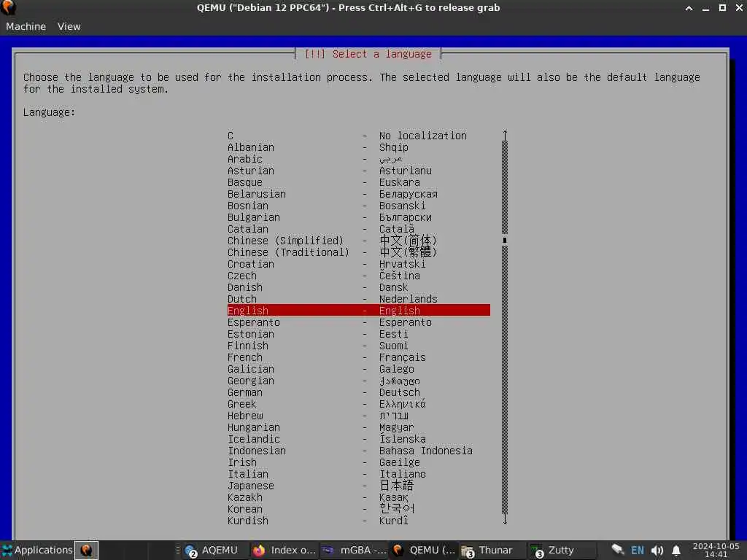The image size is (747, 560).
Task: Click the volume speaker tray icon
Action: 657,551
